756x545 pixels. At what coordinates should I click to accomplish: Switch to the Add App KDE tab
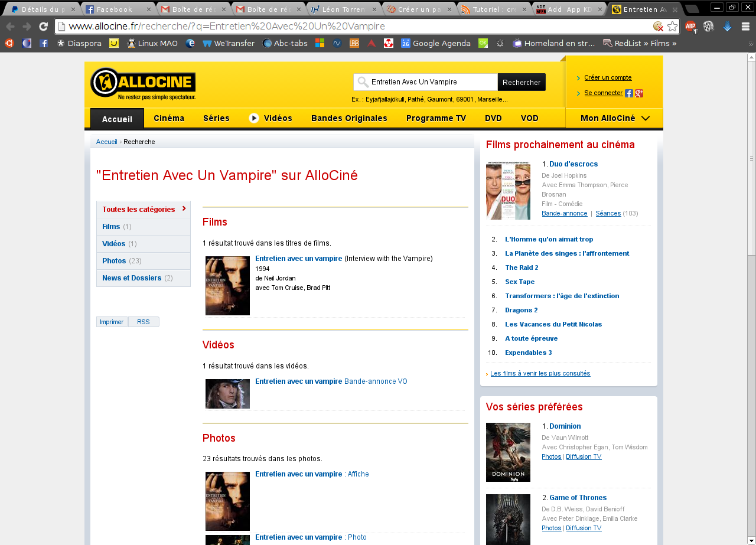pyautogui.click(x=569, y=9)
